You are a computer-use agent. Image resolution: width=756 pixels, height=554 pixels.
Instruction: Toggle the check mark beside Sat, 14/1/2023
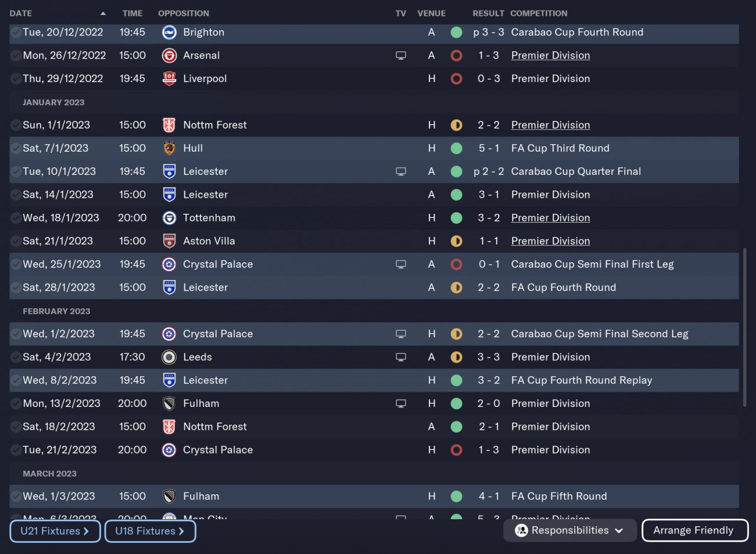click(x=16, y=195)
